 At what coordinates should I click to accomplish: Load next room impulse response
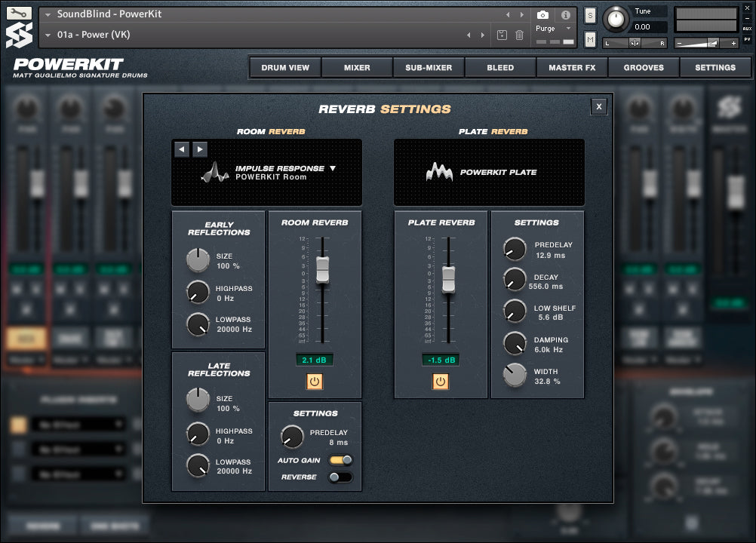click(x=200, y=149)
